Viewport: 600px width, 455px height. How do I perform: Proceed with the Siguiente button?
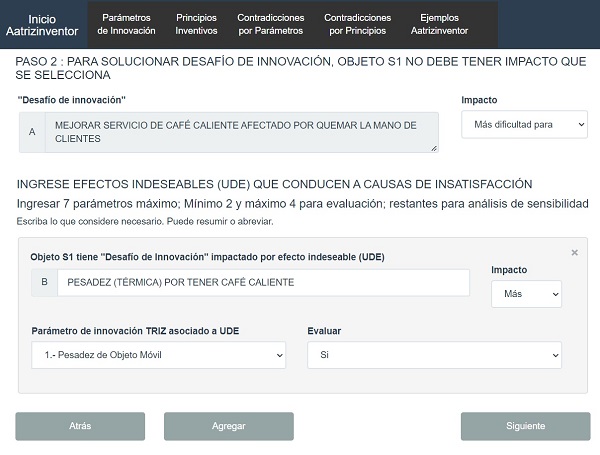tap(525, 426)
